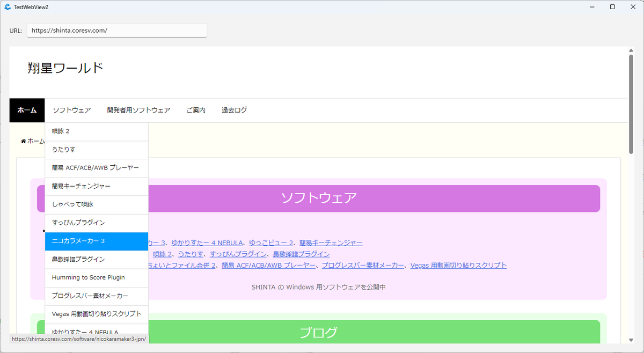Open the ホーム navigation tab
This screenshot has height=353, width=644.
[x=27, y=111]
